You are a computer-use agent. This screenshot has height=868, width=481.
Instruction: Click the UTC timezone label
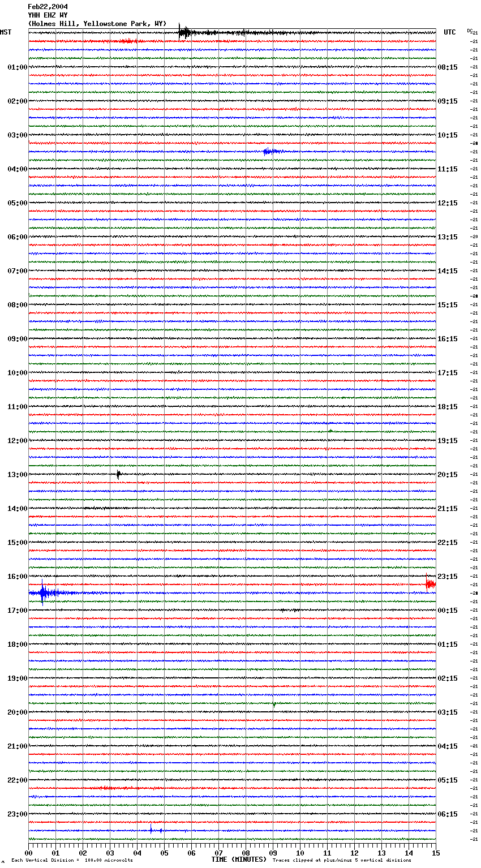[450, 32]
